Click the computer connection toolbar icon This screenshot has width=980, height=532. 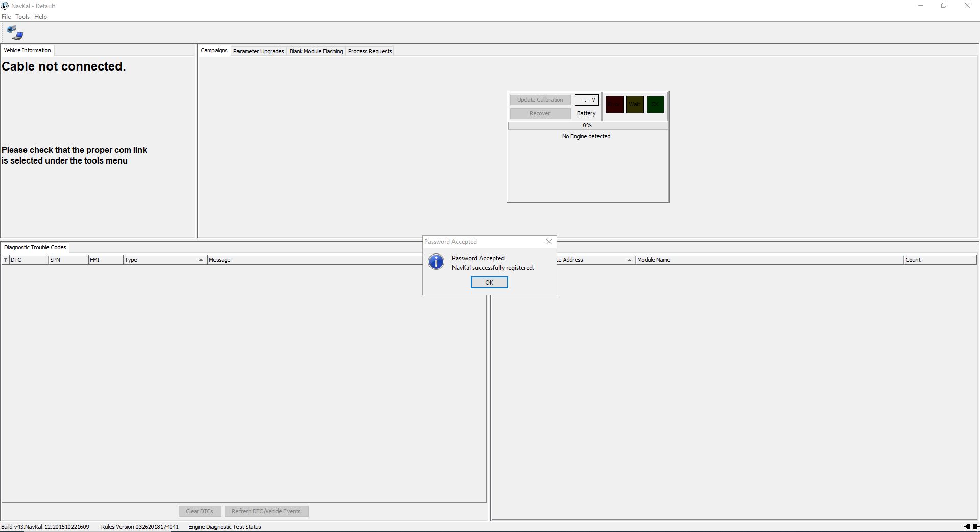tap(15, 33)
